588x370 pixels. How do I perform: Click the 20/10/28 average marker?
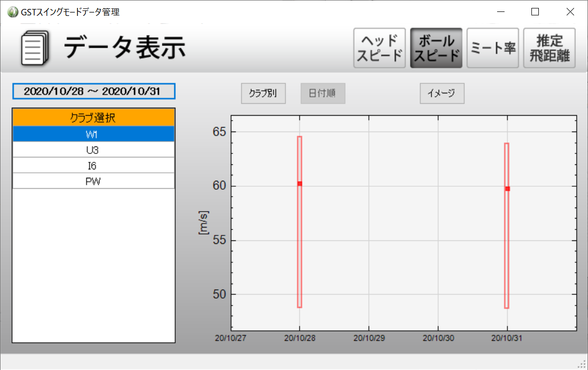299,184
